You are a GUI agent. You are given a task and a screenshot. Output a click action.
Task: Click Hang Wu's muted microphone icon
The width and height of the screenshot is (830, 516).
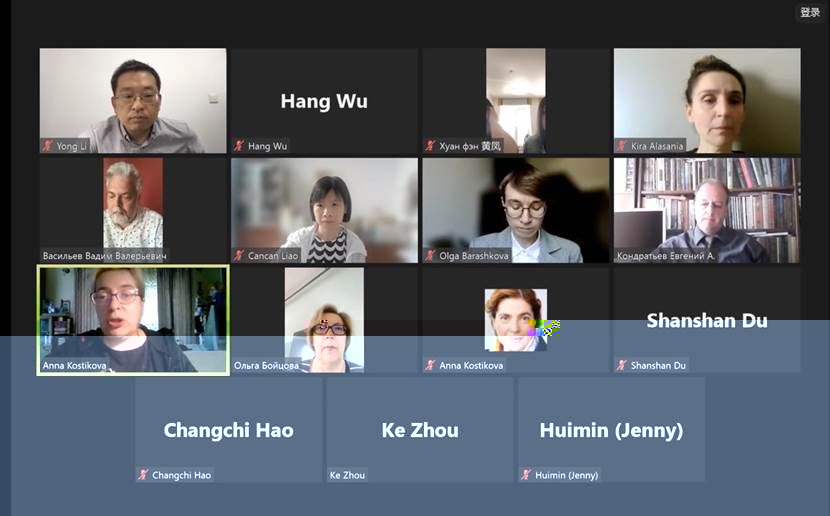tap(239, 146)
